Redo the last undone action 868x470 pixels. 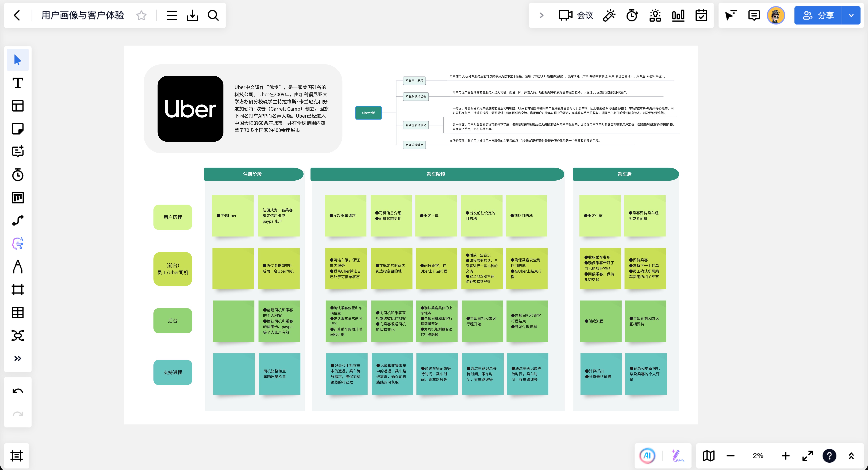pos(18,414)
